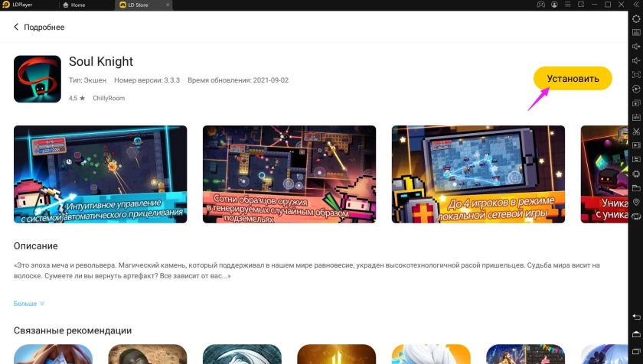This screenshot has width=643, height=364.
Task: Open screenshot 'До 4 игроков в режиме'
Action: pyautogui.click(x=478, y=174)
